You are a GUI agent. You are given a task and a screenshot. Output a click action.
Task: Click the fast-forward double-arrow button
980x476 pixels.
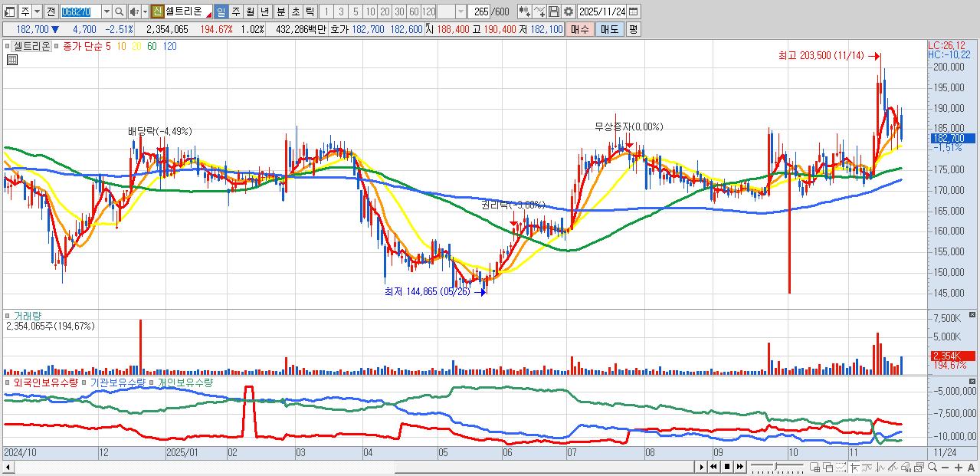click(x=740, y=467)
